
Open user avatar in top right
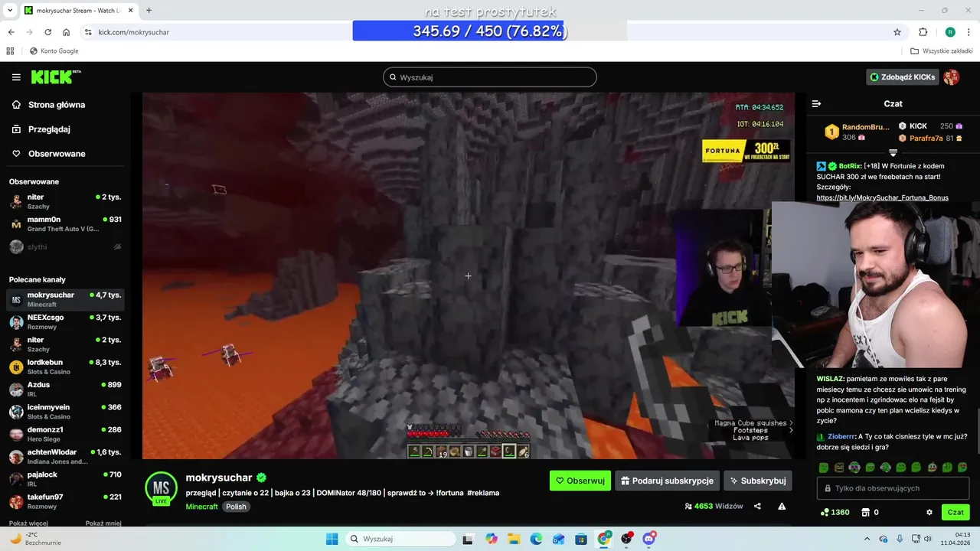951,77
